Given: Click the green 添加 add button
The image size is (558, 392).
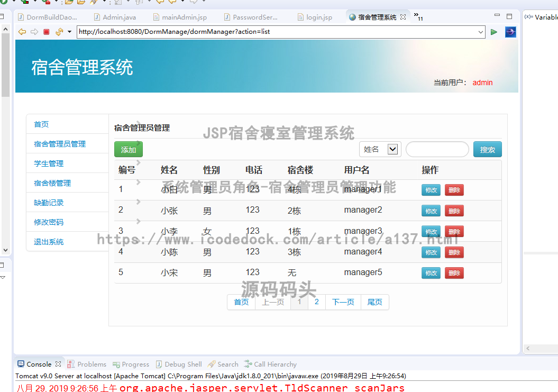Looking at the screenshot, I should point(128,149).
